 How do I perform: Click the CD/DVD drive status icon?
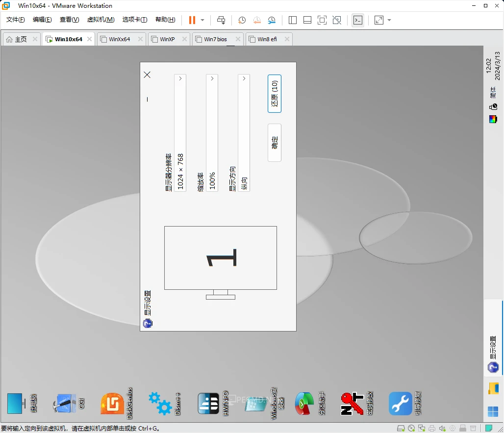pos(411,428)
